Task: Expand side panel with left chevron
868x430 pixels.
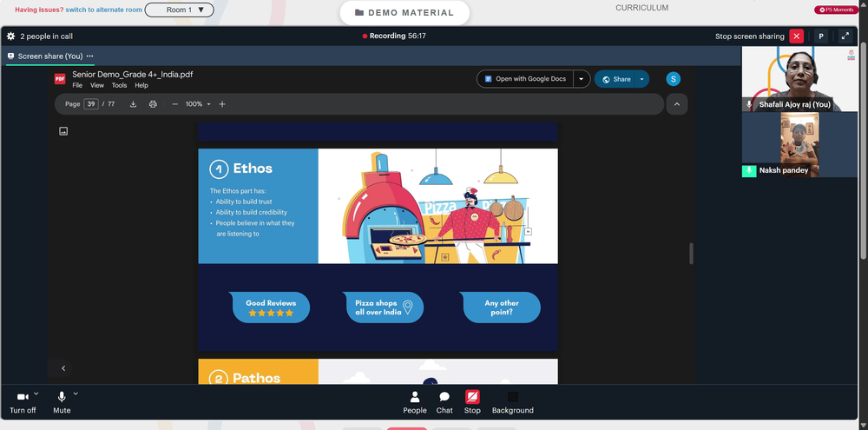Action: pos(63,368)
